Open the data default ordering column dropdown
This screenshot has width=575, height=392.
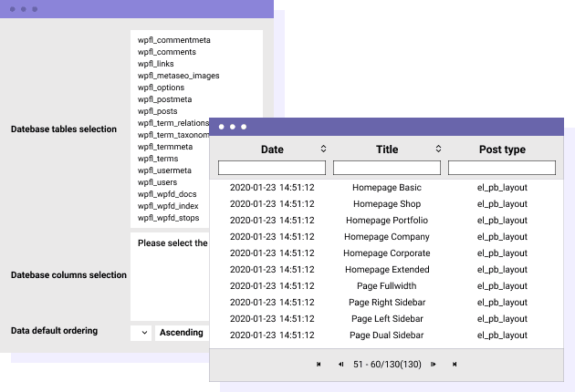[141, 333]
